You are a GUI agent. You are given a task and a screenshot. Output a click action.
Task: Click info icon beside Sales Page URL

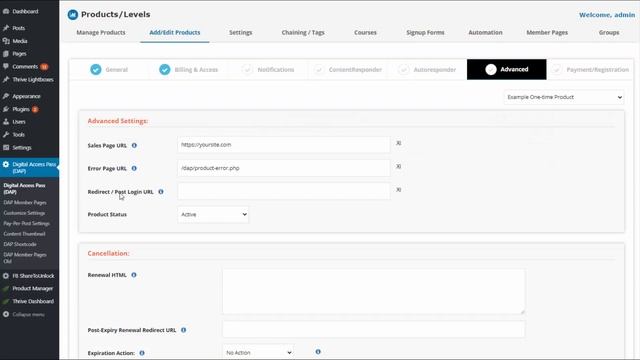coord(134,145)
